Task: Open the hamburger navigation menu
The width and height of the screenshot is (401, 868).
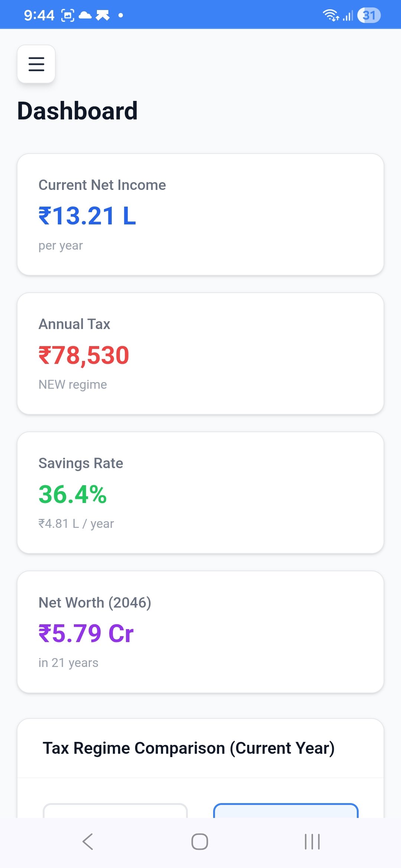Action: tap(36, 64)
